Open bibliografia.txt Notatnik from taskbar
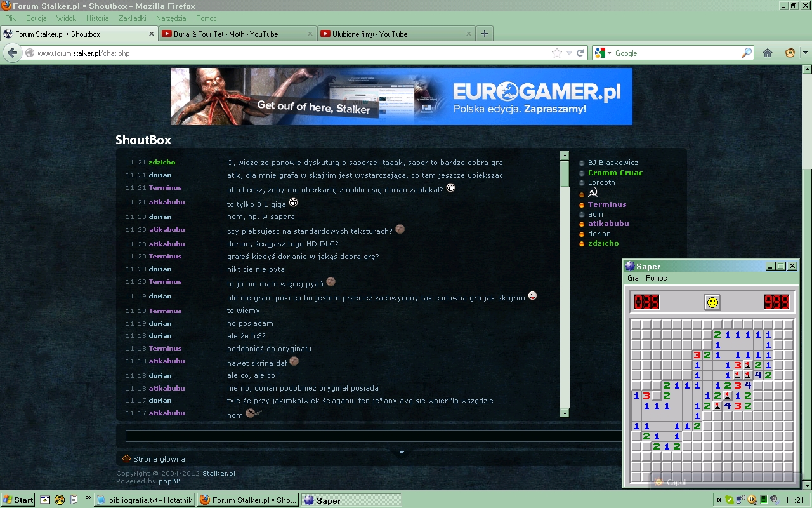Image resolution: width=812 pixels, height=508 pixels. click(145, 500)
